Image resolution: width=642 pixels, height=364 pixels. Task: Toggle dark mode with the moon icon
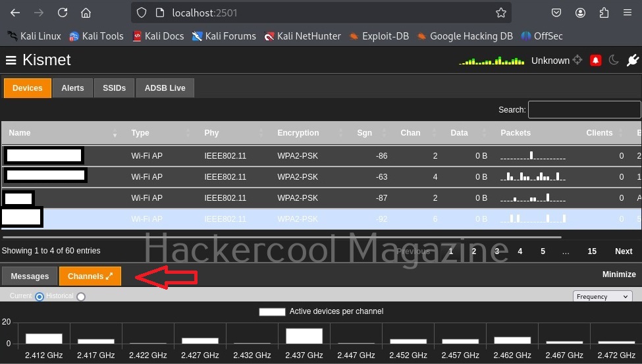click(x=613, y=60)
